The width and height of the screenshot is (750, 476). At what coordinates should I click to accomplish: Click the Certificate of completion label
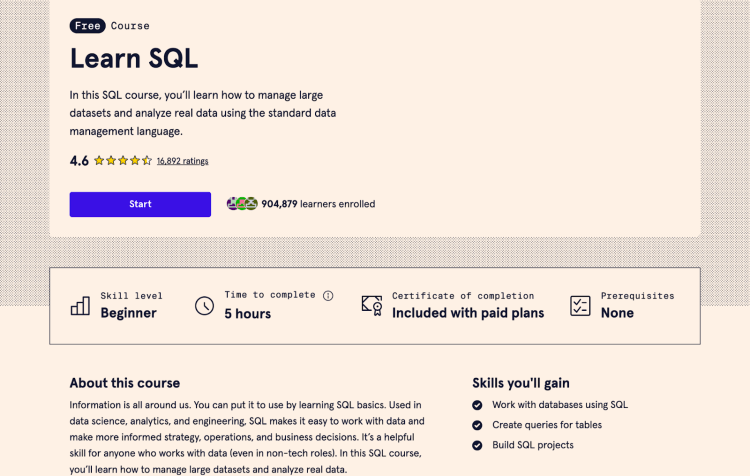click(463, 296)
